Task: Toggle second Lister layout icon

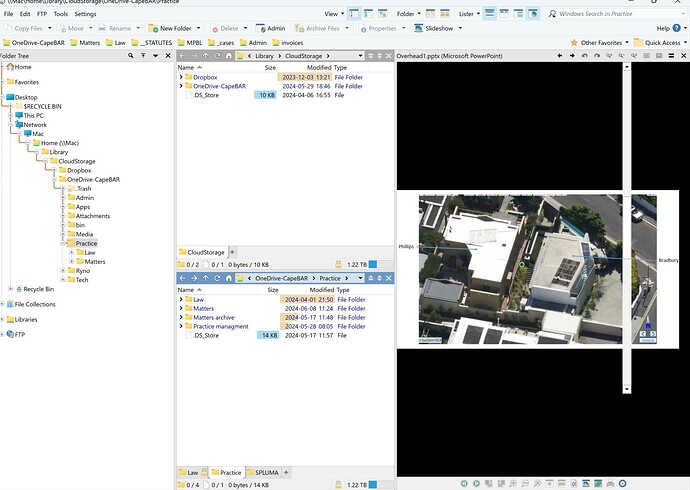Action: 504,14
